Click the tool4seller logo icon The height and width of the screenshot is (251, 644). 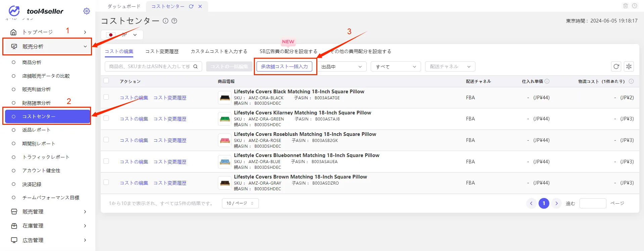[14, 11]
